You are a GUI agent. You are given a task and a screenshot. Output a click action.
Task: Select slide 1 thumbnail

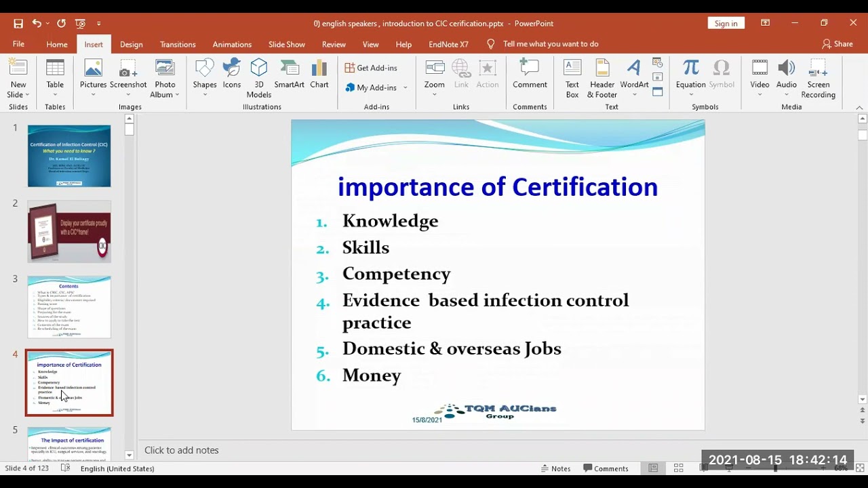[69, 156]
